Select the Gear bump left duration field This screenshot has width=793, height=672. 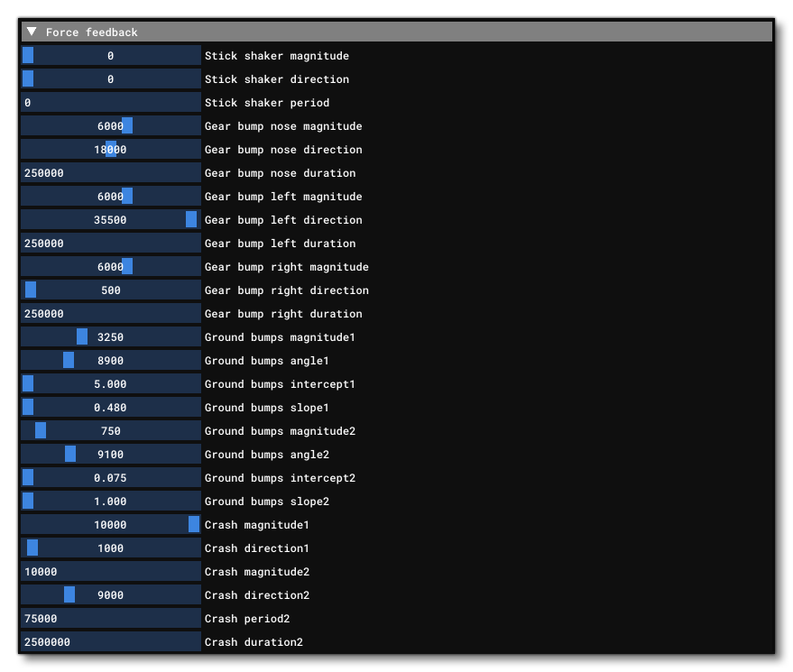(x=111, y=244)
